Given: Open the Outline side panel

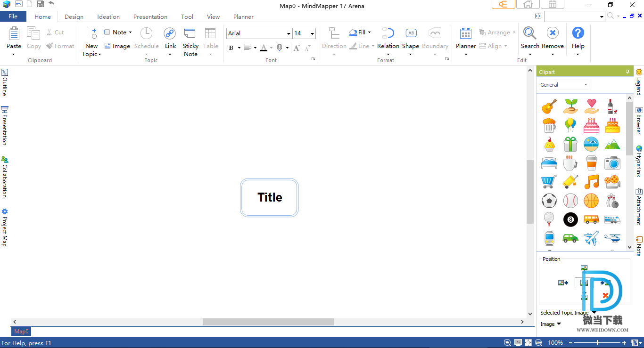Looking at the screenshot, I should point(5,82).
